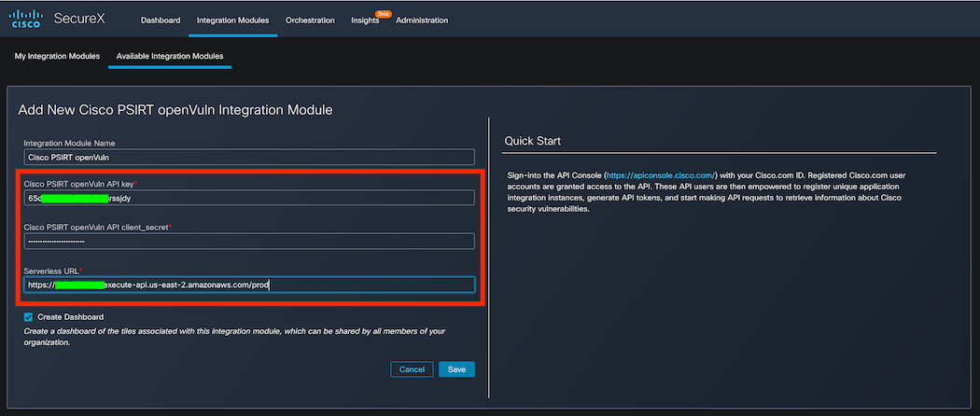
Task: Open the Integration Modules tab
Action: pos(232,21)
